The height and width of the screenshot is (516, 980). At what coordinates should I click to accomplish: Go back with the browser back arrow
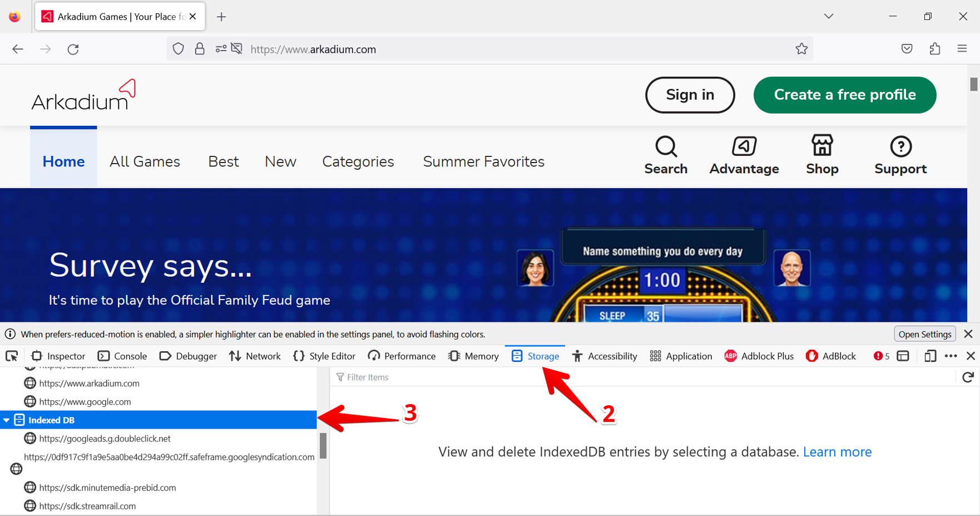[x=18, y=49]
